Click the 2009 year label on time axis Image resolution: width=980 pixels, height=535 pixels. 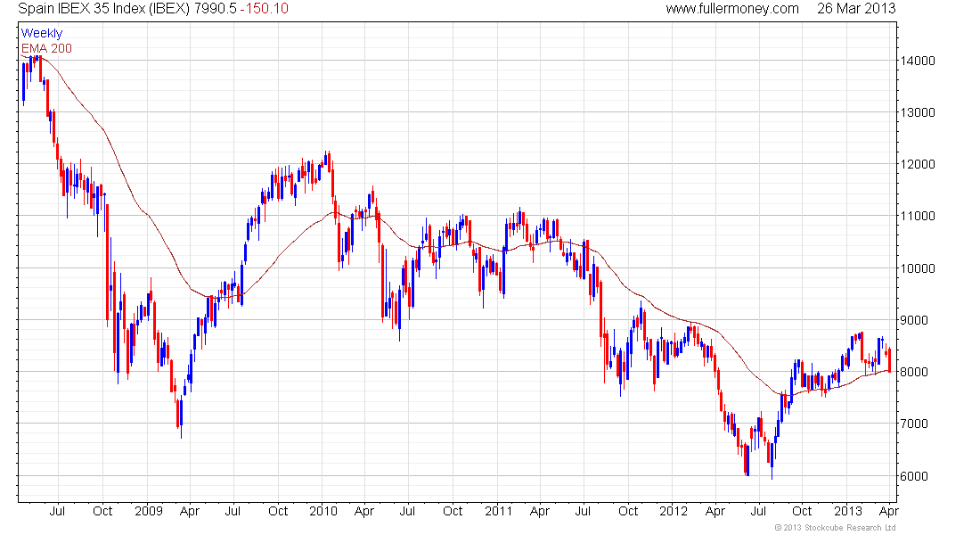click(149, 511)
